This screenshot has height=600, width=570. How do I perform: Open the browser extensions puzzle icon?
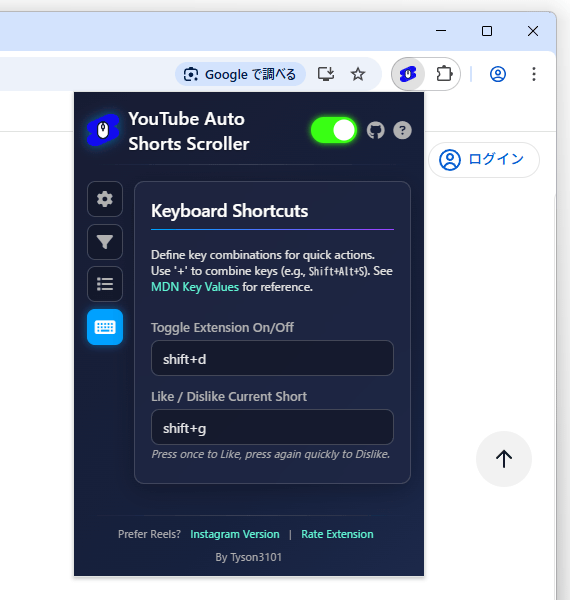coord(444,74)
